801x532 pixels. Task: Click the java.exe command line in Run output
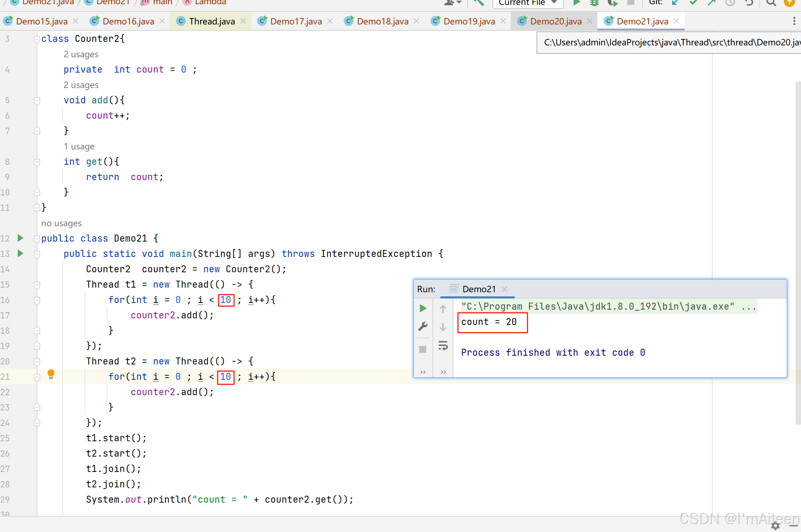click(x=609, y=306)
